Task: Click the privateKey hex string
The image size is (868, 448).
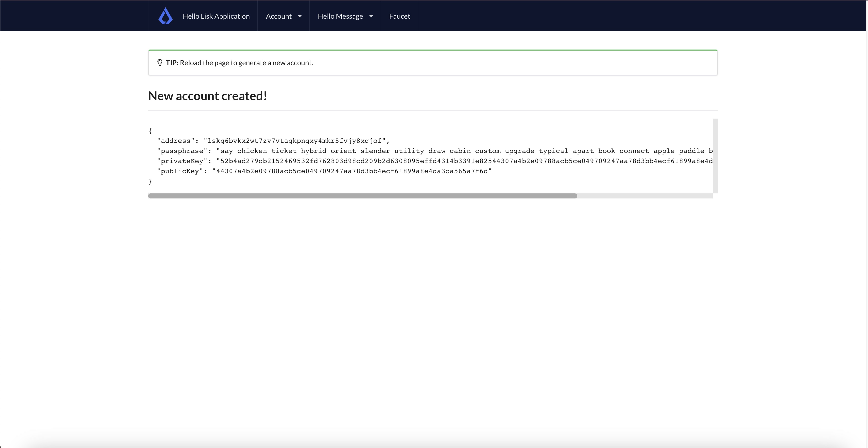Action: coord(465,161)
